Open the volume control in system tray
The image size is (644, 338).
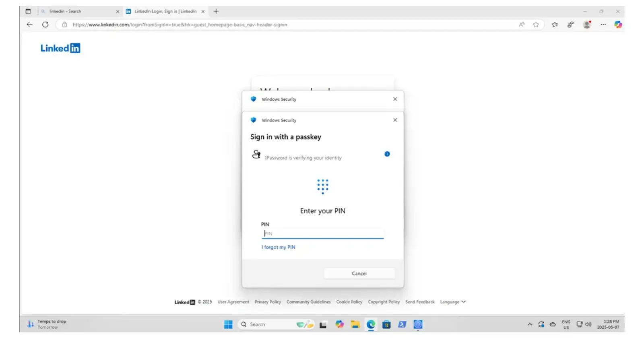(x=588, y=324)
